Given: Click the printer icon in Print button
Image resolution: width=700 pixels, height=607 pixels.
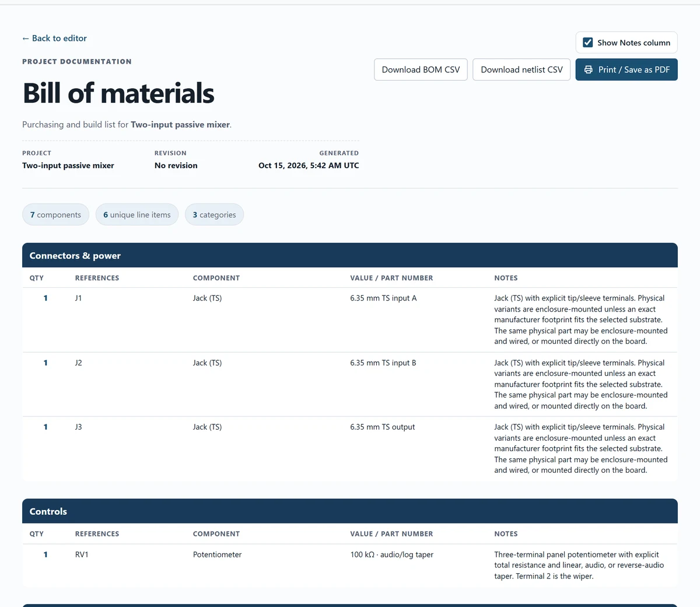Looking at the screenshot, I should click(589, 69).
